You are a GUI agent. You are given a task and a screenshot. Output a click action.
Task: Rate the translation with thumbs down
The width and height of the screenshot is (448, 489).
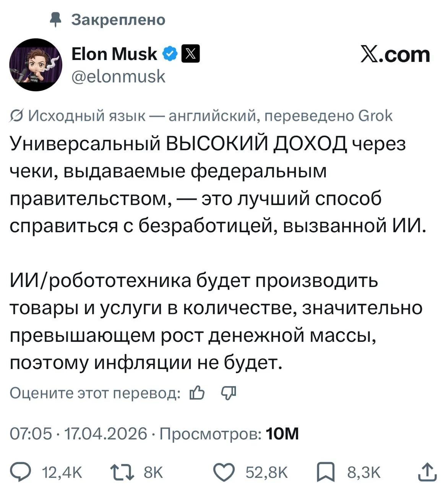[x=228, y=393]
